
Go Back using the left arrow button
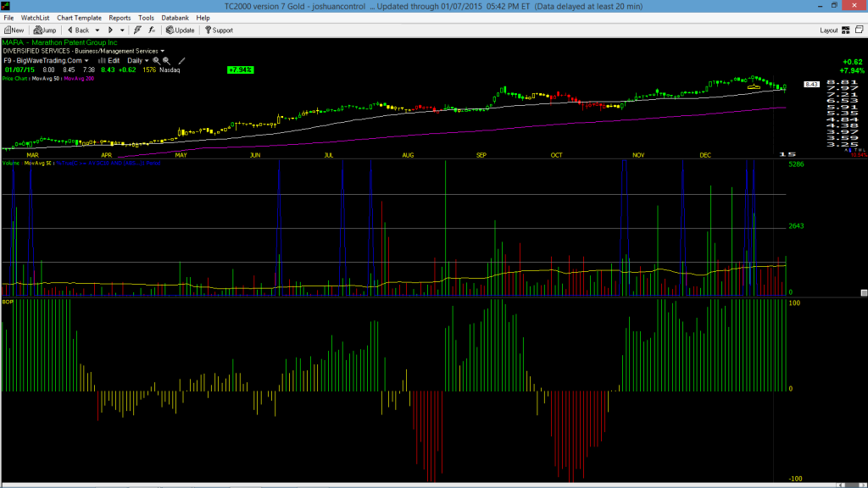79,30
